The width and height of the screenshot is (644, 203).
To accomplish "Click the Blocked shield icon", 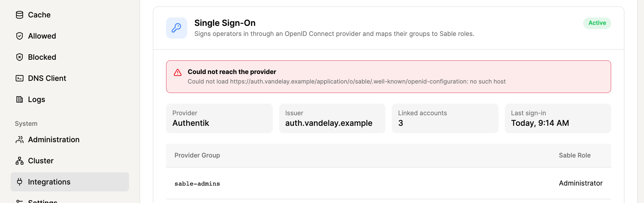I will [20, 57].
